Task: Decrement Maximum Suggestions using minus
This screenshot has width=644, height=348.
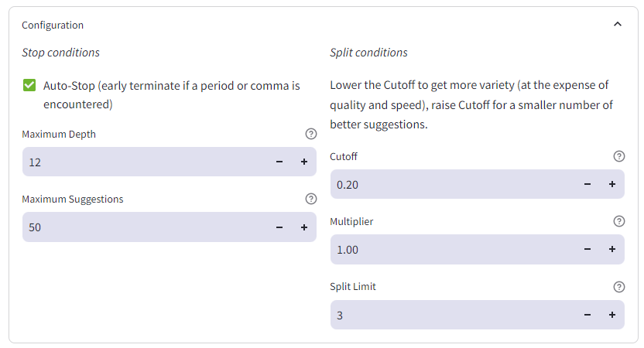Action: click(x=279, y=227)
